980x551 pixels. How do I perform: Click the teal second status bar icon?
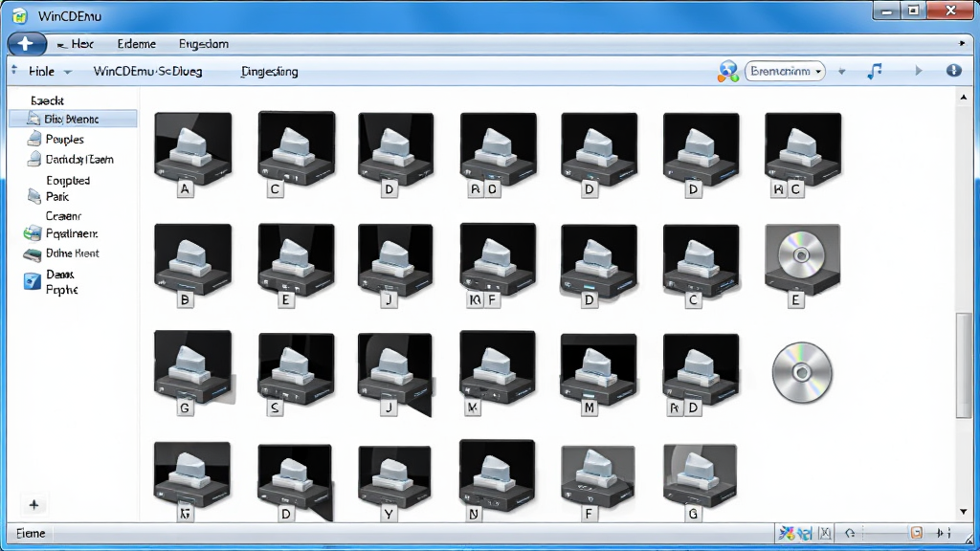[805, 533]
